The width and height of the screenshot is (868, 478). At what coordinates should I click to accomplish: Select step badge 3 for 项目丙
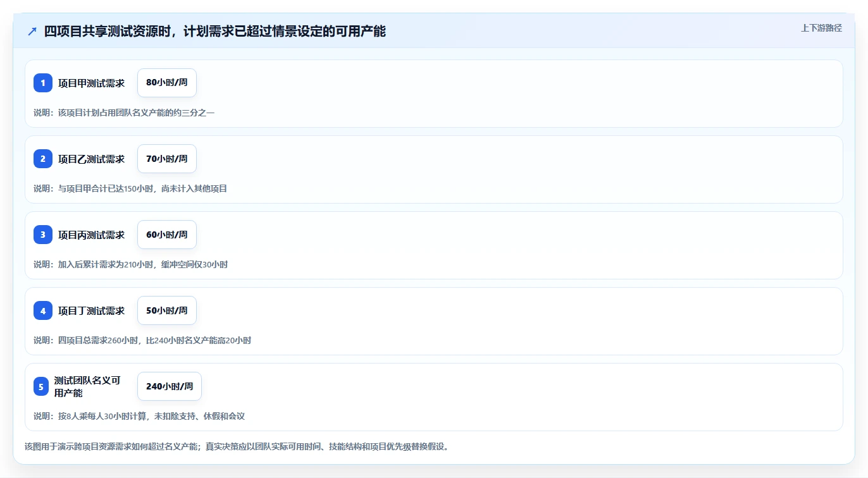43,235
